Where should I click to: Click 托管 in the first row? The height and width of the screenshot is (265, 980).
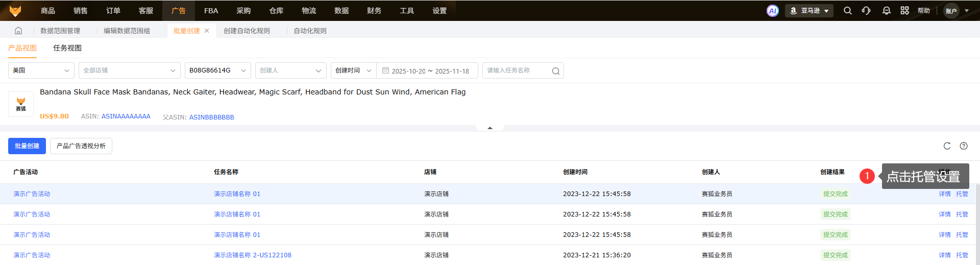click(x=962, y=194)
